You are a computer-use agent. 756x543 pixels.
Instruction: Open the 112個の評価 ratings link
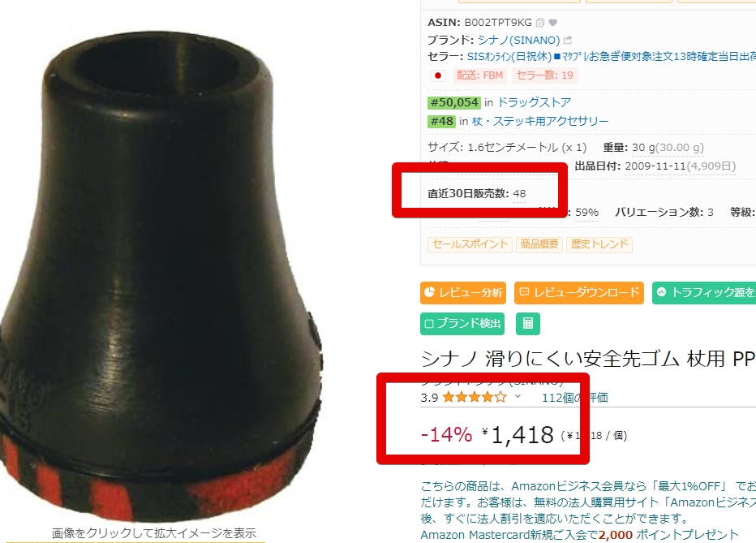tap(575, 398)
